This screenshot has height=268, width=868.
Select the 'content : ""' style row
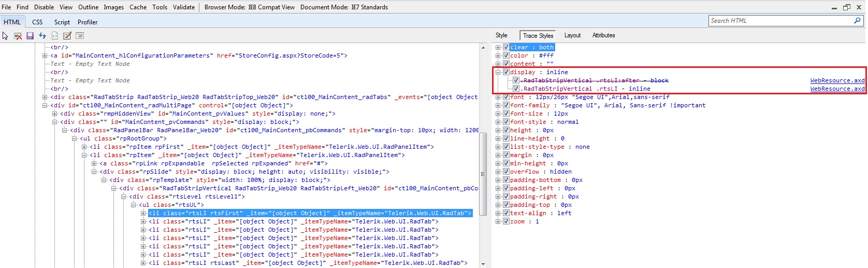click(531, 64)
